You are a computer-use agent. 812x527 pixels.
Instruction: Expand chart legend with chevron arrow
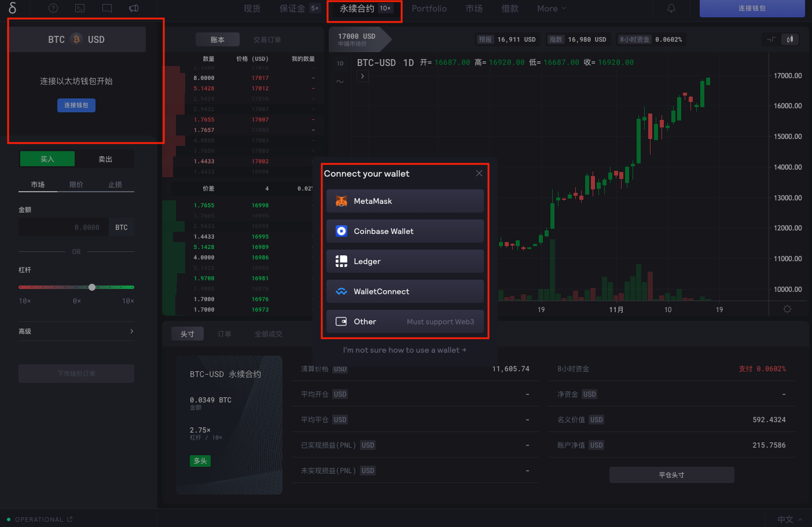[x=362, y=76]
